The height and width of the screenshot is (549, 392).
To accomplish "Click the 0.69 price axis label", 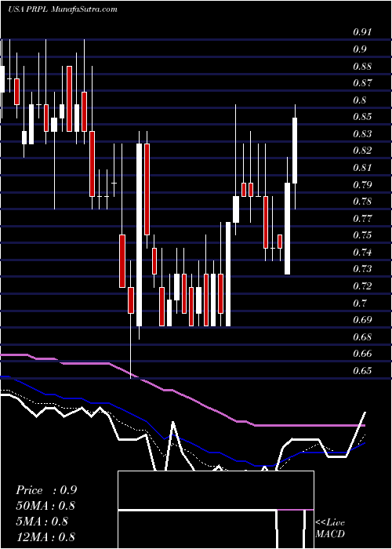I will (x=362, y=320).
